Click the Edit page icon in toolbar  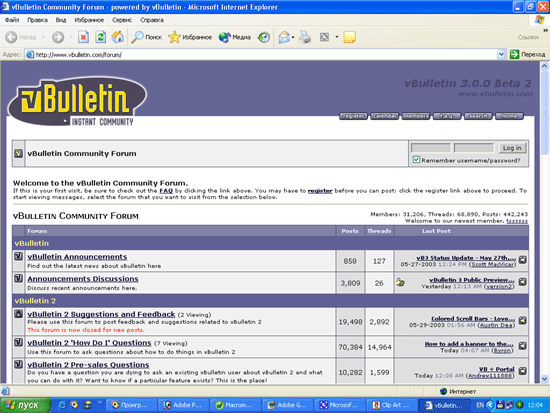324,37
